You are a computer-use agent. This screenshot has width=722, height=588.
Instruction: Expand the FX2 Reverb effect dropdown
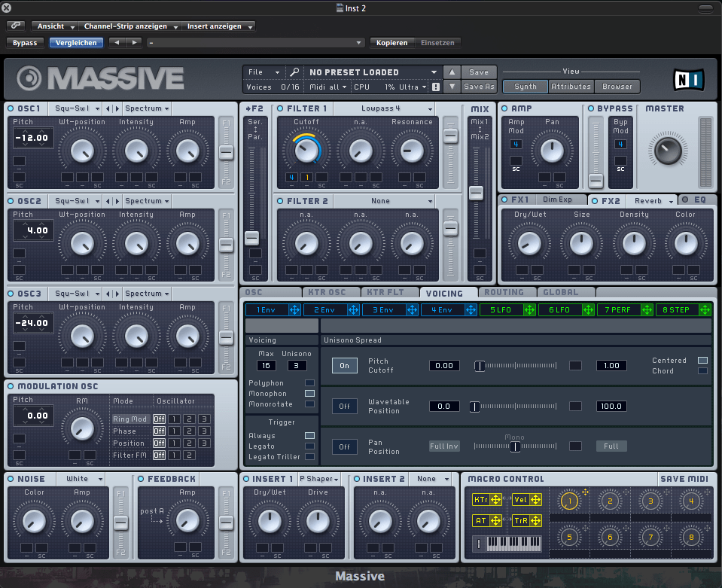pos(652,200)
